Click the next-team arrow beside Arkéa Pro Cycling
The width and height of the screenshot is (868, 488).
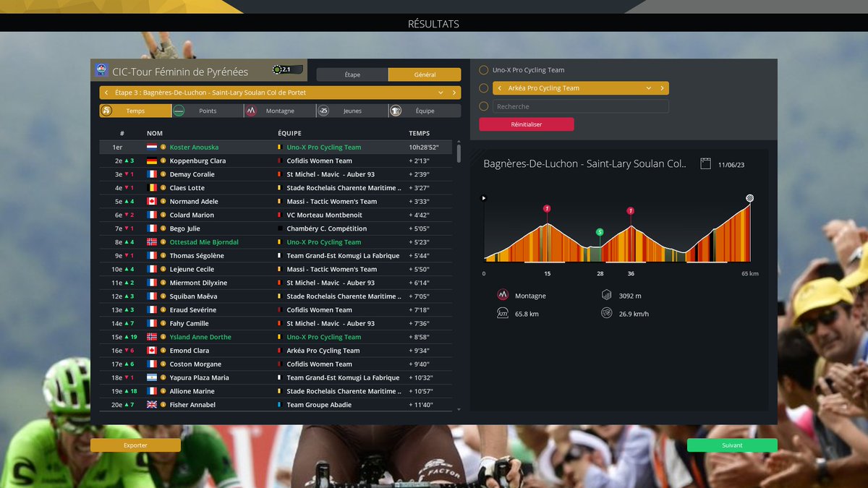[663, 87]
